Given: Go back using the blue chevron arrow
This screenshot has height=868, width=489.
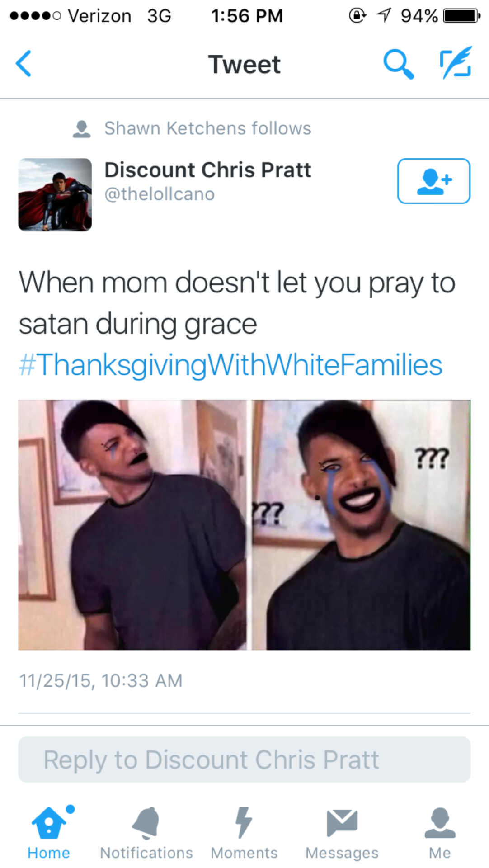Looking at the screenshot, I should click(24, 64).
